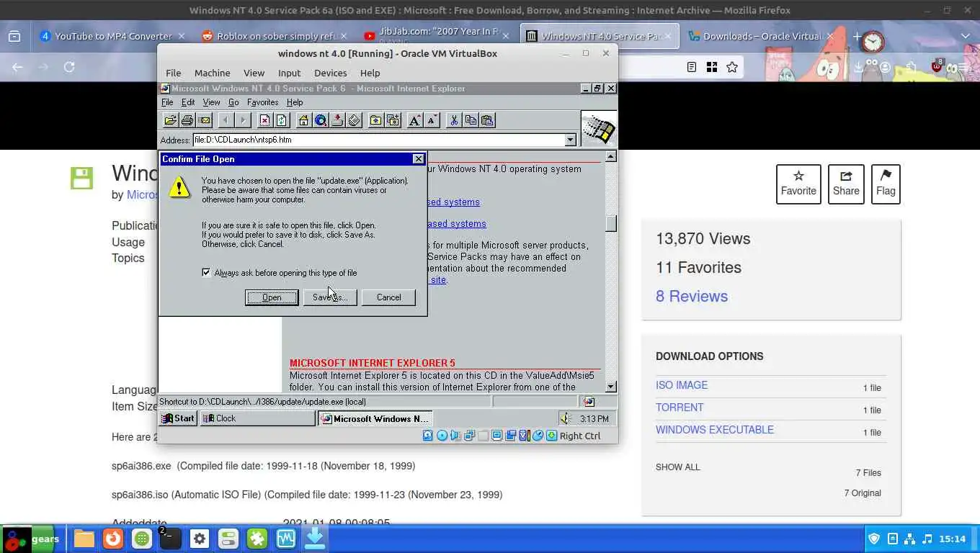
Task: Click SHOW ALL download options
Action: tap(678, 467)
